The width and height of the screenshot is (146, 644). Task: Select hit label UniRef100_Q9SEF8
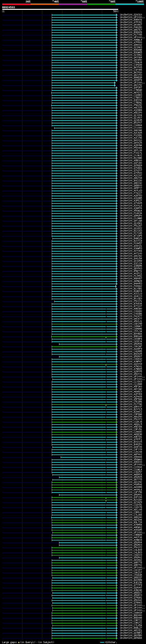tap(131, 80)
